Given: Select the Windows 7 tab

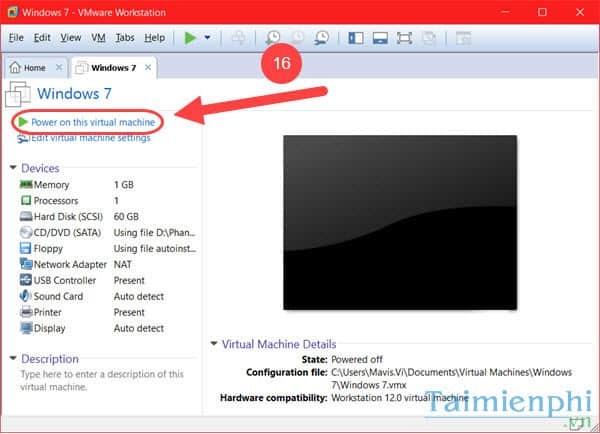Looking at the screenshot, I should pos(114,68).
